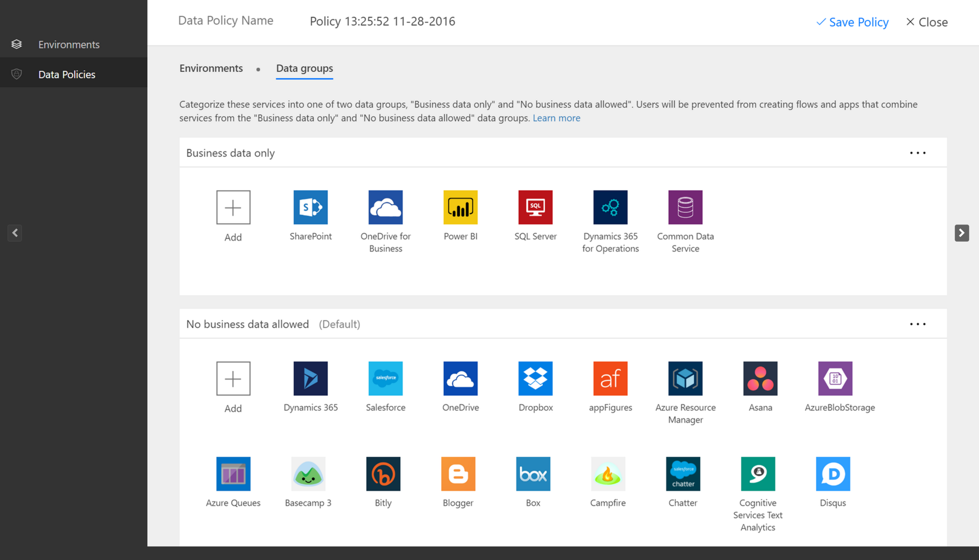Image resolution: width=979 pixels, height=560 pixels.
Task: Click Add icon in No business data group
Action: pos(233,378)
